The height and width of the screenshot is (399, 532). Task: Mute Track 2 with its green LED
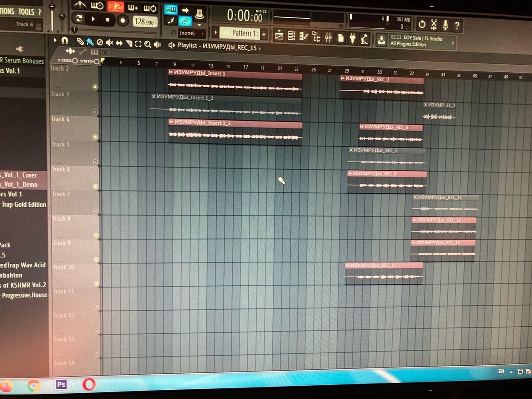(95, 87)
